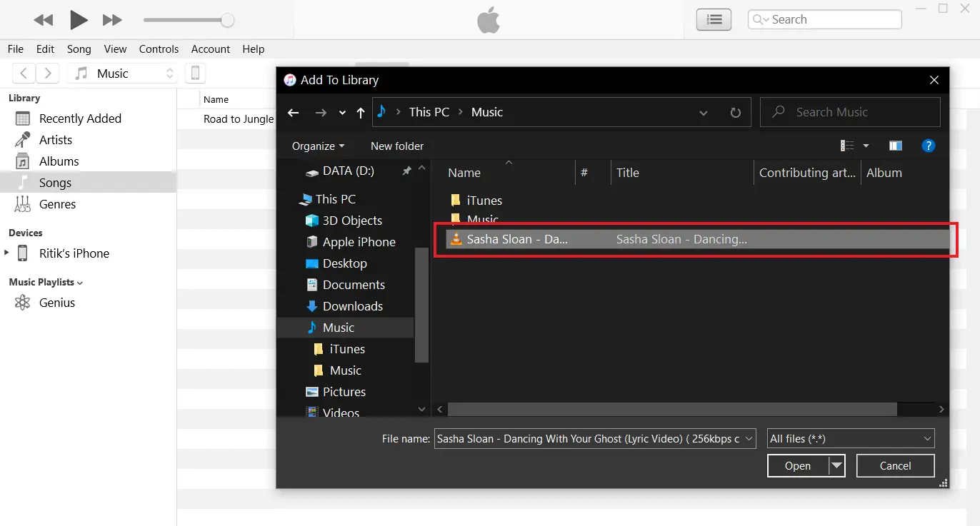
Task: Click Forward arrow in Add To Library dialog
Action: [x=321, y=113]
